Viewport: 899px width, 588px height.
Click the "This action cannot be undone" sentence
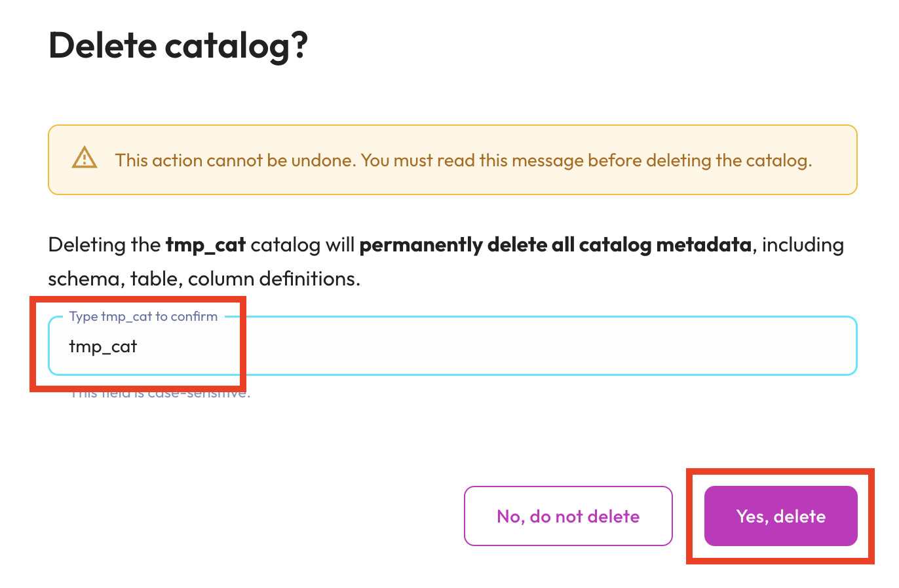click(236, 160)
